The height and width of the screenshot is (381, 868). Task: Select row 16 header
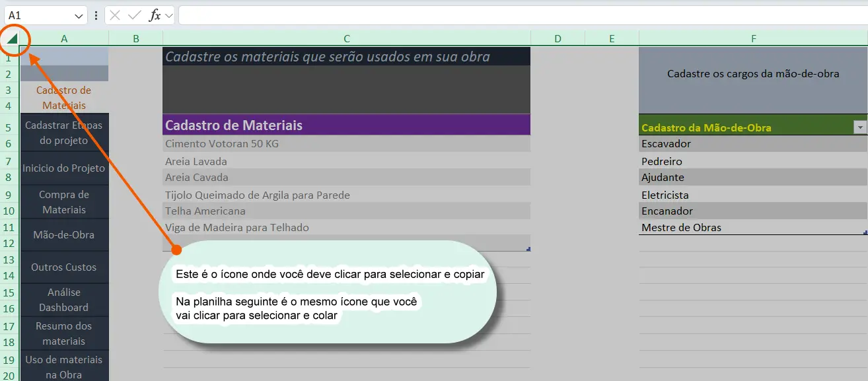click(x=9, y=308)
